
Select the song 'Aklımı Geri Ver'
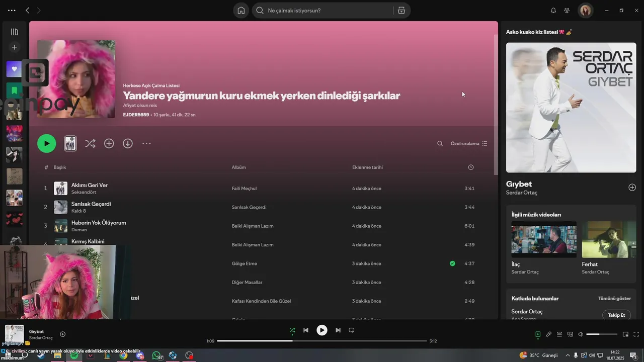coord(90,185)
